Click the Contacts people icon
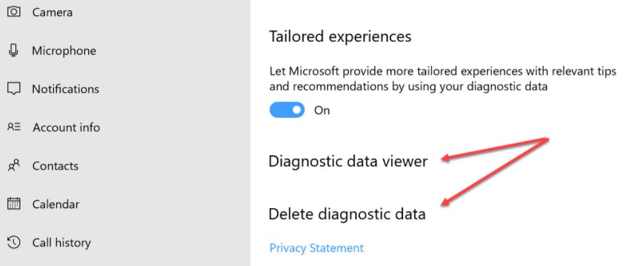The height and width of the screenshot is (266, 644). [14, 166]
